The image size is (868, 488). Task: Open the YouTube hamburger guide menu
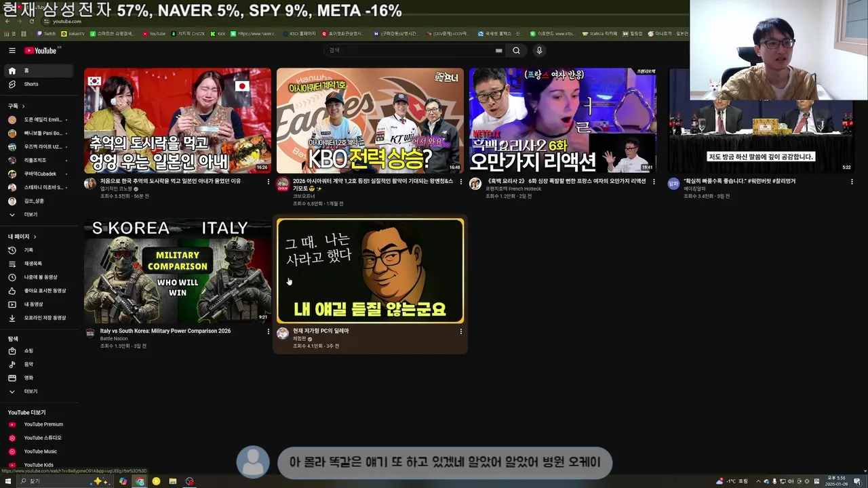click(x=12, y=50)
